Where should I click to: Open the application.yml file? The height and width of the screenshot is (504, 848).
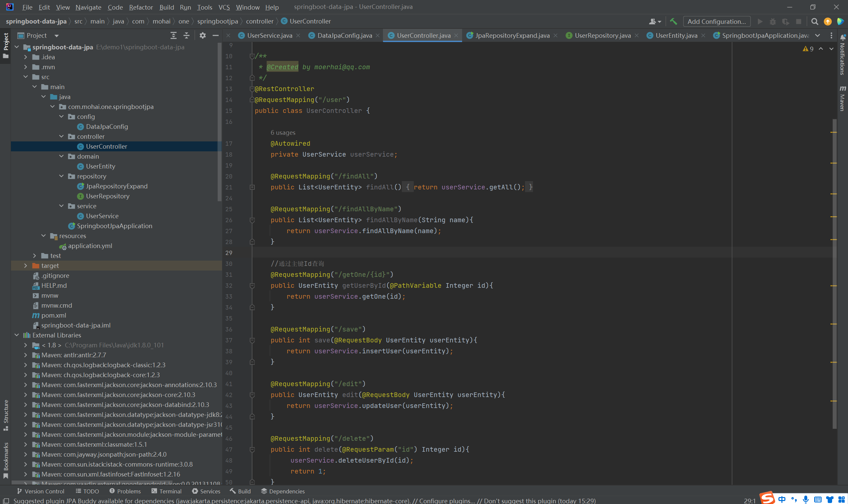point(90,246)
